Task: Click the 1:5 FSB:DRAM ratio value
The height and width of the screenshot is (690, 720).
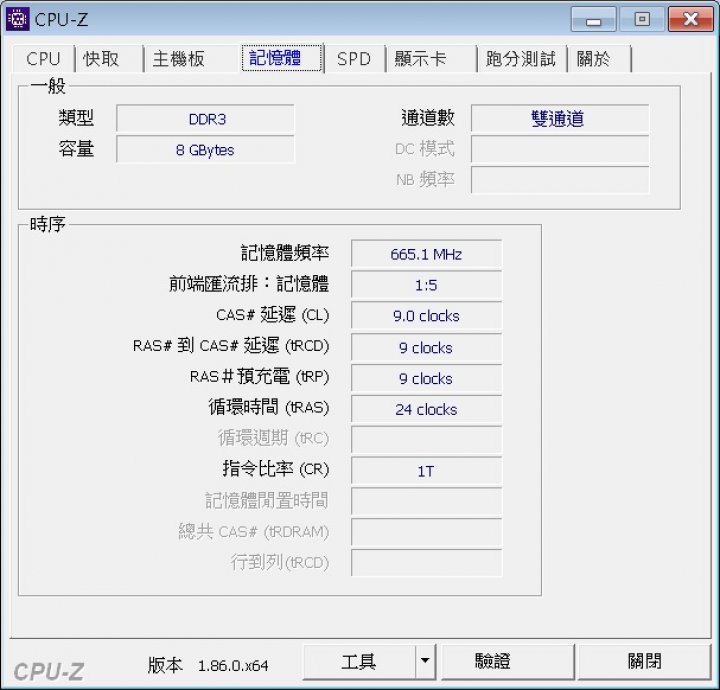Action: tap(426, 285)
